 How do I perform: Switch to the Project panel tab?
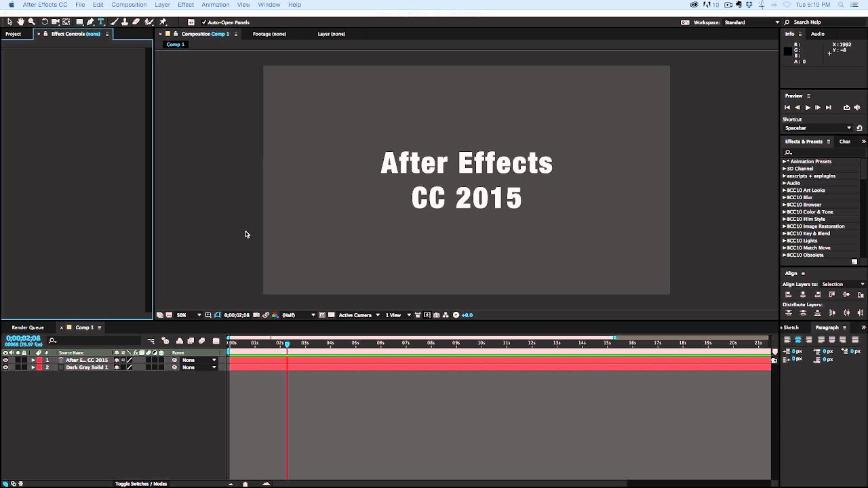point(14,34)
